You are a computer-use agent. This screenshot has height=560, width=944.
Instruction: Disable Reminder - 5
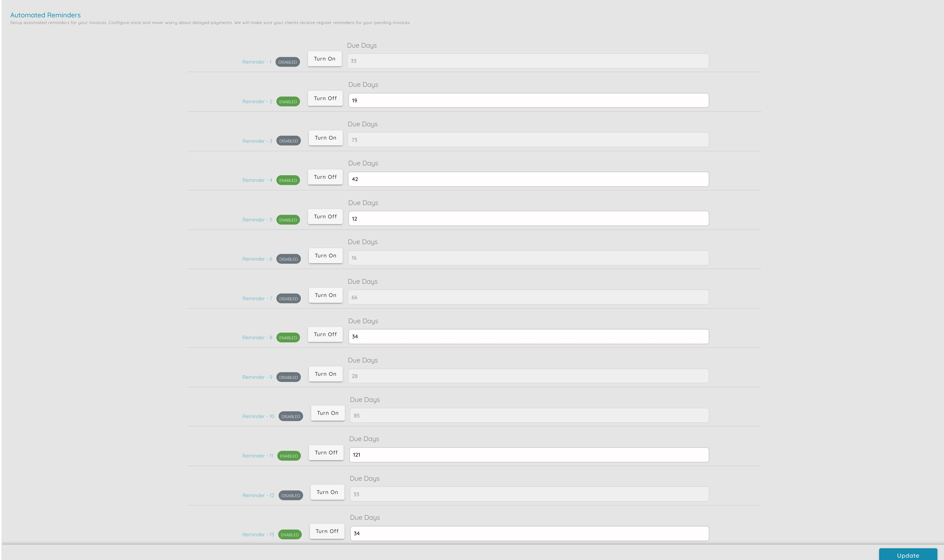(325, 216)
